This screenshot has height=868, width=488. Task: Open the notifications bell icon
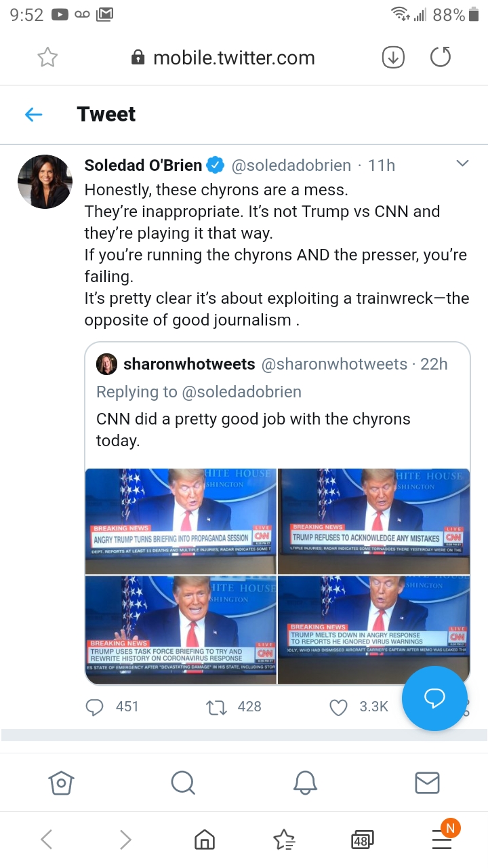(x=305, y=783)
